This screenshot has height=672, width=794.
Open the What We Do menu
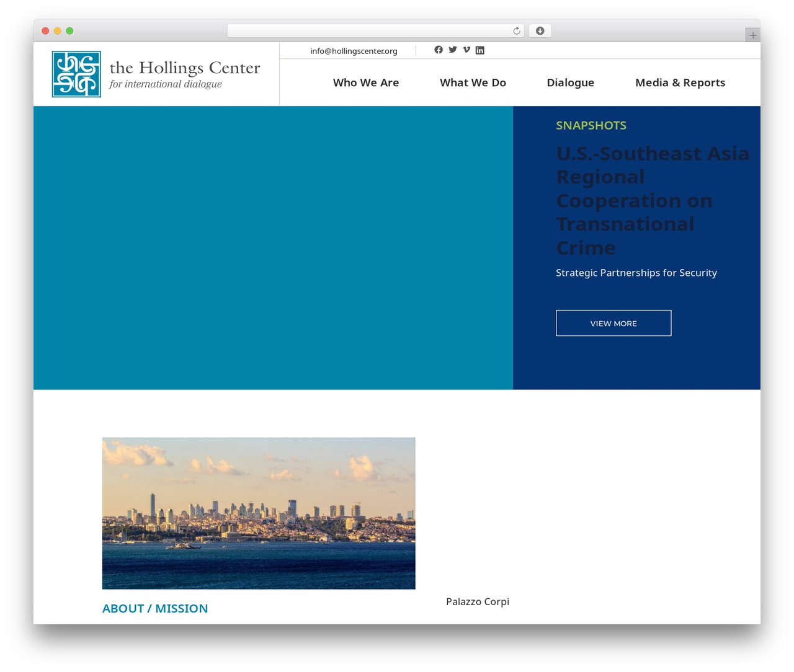pos(473,82)
